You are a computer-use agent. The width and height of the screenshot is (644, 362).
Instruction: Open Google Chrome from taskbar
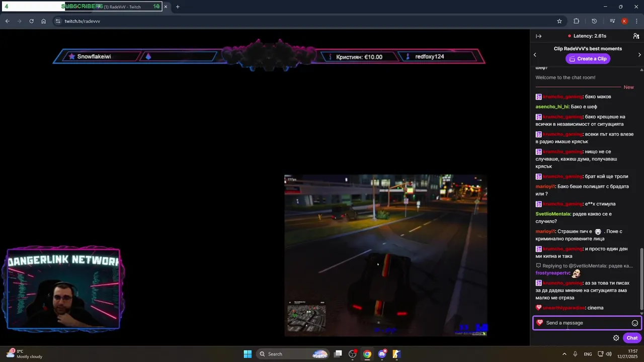[367, 354]
